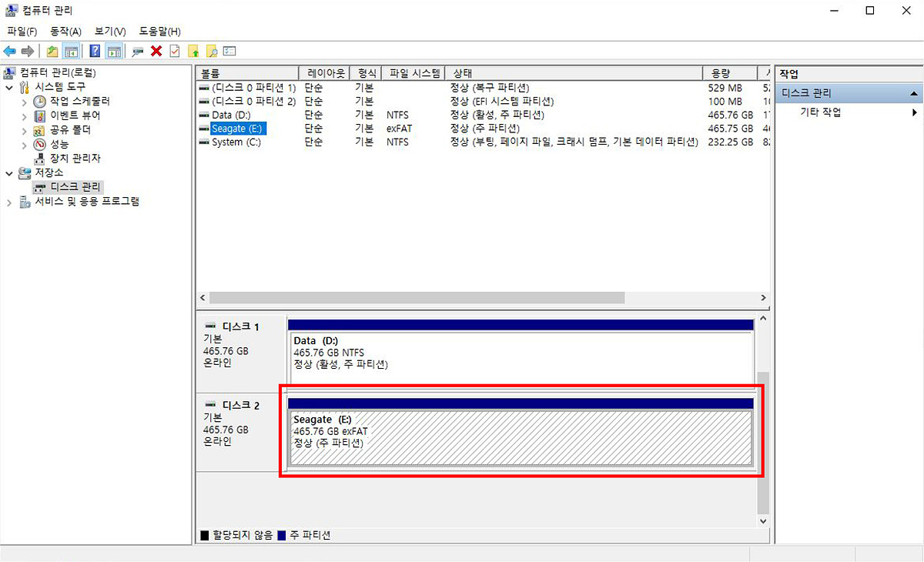Click the Disk 1 drive icon in lower pane
Screen dimensions: 924x562
pos(211,327)
